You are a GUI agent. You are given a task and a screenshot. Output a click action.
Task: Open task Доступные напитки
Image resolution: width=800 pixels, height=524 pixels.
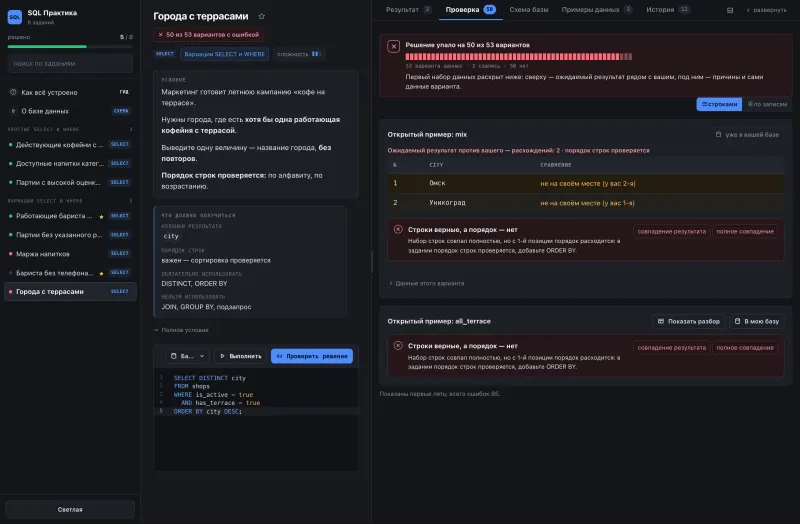(70, 163)
